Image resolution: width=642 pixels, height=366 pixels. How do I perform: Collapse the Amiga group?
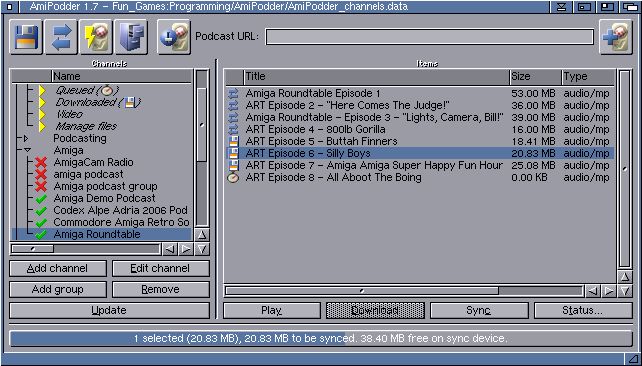pos(27,150)
